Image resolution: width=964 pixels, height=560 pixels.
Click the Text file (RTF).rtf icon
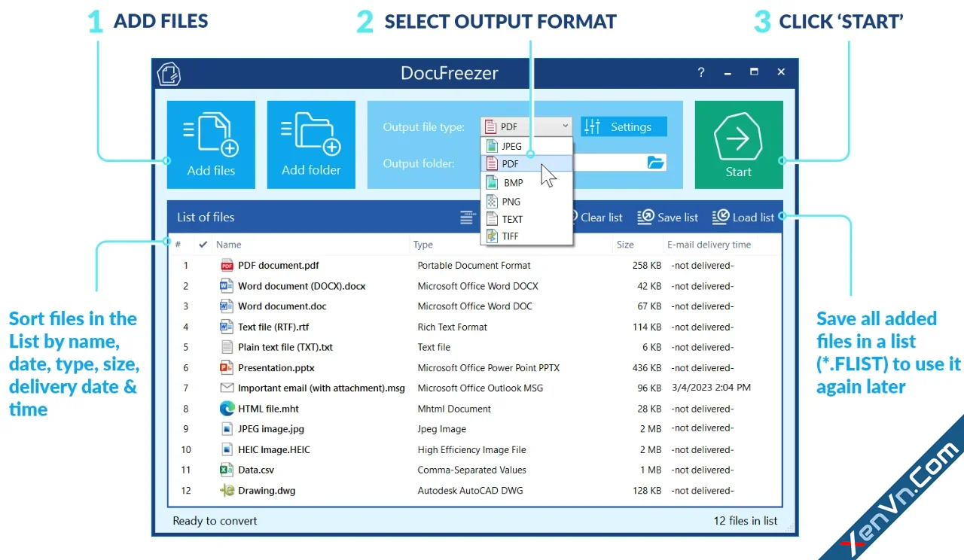[227, 327]
